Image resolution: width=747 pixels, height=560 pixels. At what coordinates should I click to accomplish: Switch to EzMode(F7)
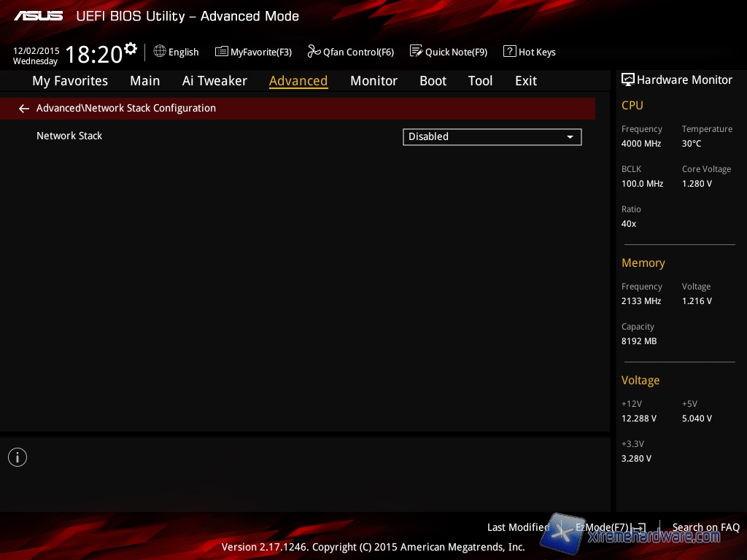pos(610,527)
